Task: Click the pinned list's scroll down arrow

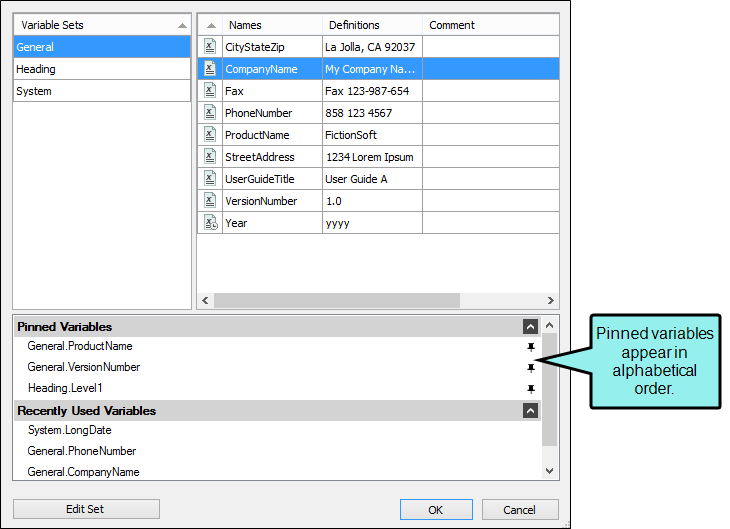Action: click(549, 471)
